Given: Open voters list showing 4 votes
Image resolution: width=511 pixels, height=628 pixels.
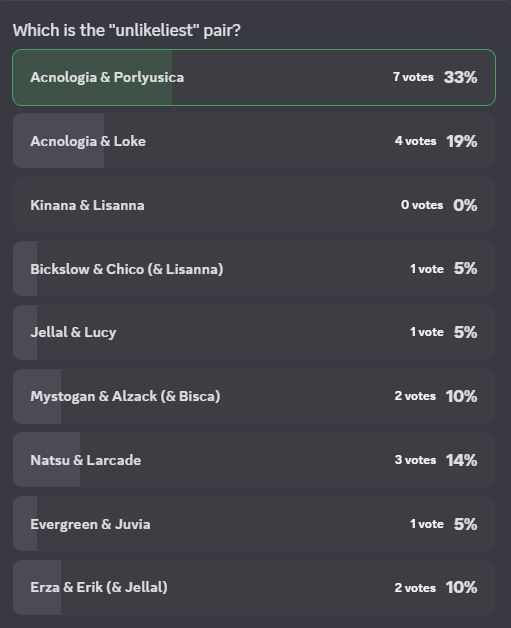Looking at the screenshot, I should click(x=415, y=141).
